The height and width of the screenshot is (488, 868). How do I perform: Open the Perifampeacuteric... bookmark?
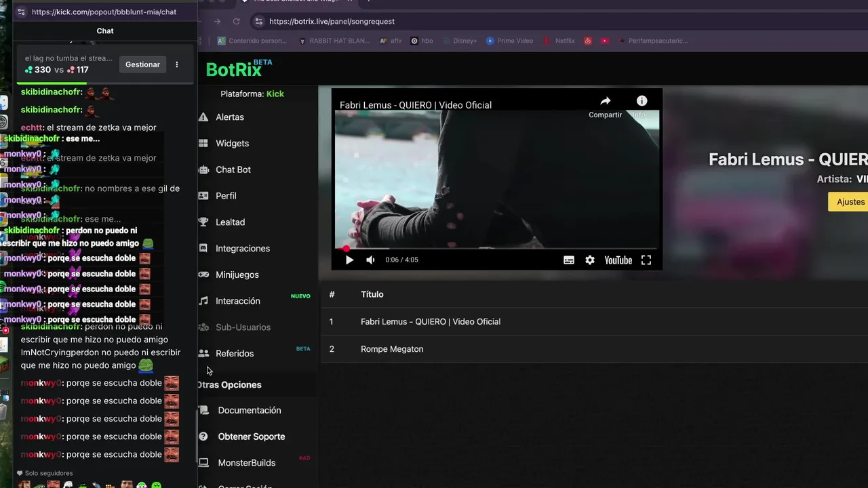point(652,41)
